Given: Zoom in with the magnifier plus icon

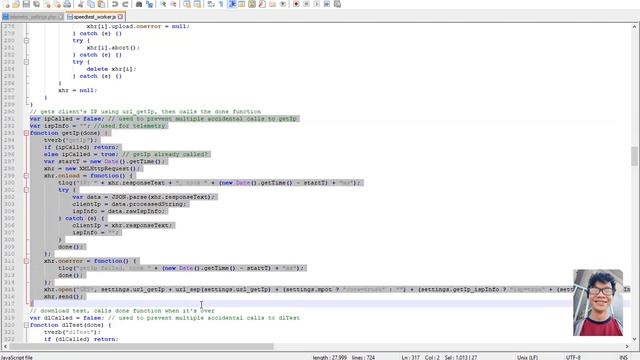Looking at the screenshot, I should pyautogui.click(x=163, y=4).
